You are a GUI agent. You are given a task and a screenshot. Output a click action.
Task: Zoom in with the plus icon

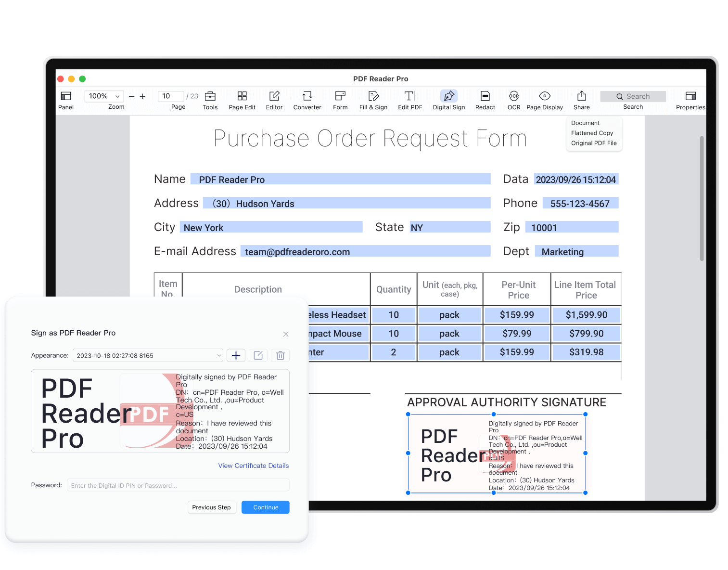pyautogui.click(x=142, y=96)
